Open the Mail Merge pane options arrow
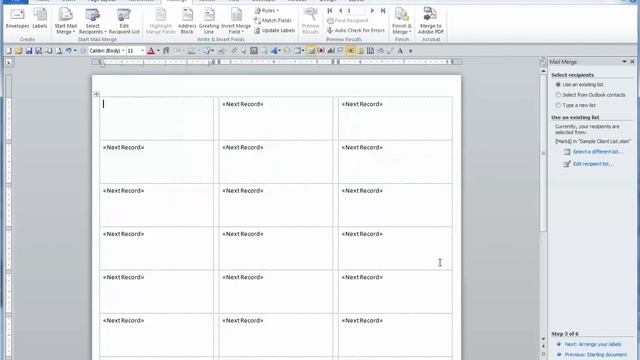The width and height of the screenshot is (640, 360). point(624,62)
